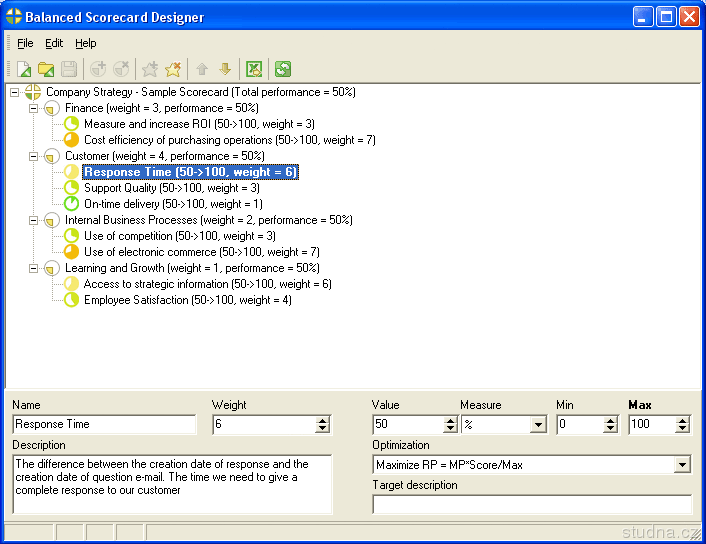Decrease Value with the spinner down arrow

pos(450,428)
